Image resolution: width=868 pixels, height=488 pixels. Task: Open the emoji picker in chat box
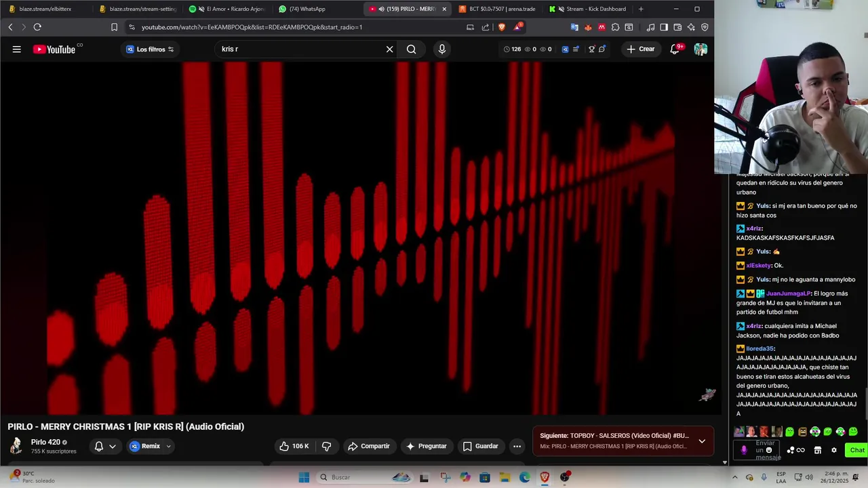coord(768,450)
